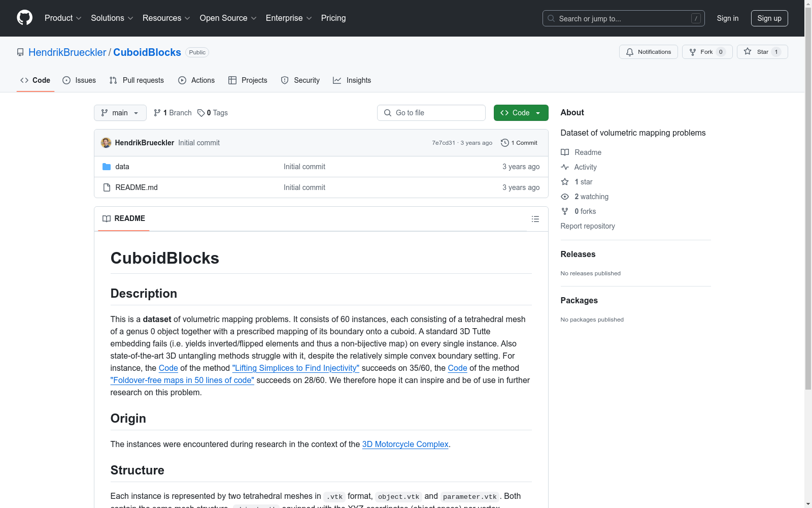This screenshot has height=508, width=812.
Task: Click the book icon next to Readme
Action: pos(565,152)
